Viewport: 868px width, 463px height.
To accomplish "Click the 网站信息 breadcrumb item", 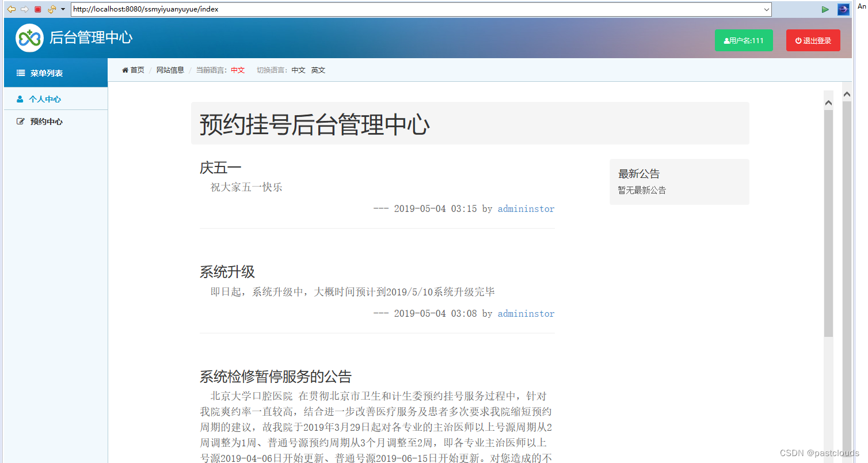I will click(170, 70).
